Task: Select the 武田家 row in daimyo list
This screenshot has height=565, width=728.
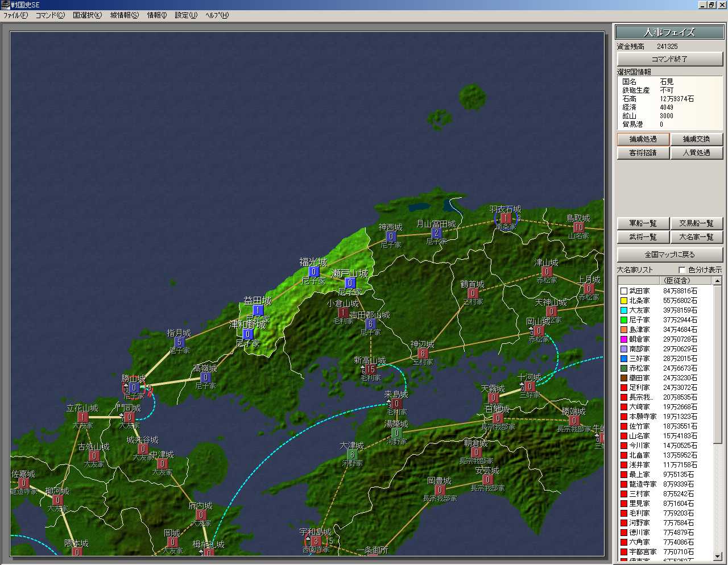Action: (x=665, y=291)
